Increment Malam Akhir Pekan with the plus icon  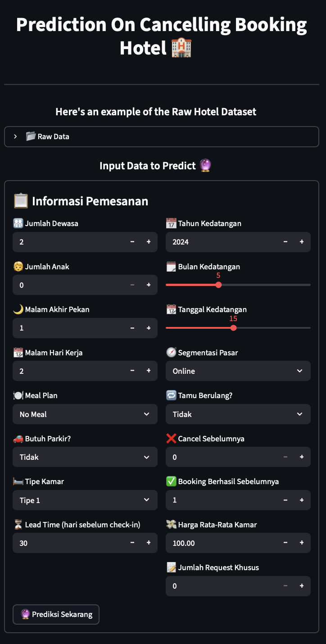tap(149, 328)
